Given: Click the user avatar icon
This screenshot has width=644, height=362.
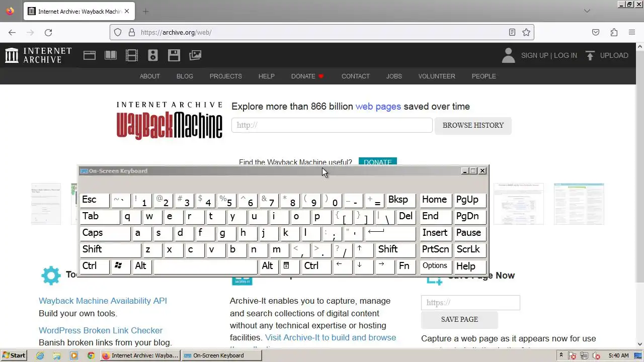Looking at the screenshot, I should 509,55.
